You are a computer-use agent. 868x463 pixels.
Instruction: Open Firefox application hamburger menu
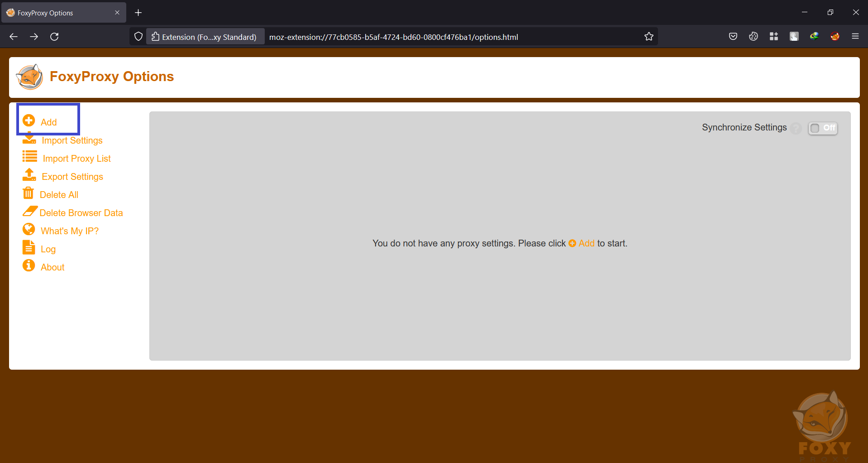point(855,37)
